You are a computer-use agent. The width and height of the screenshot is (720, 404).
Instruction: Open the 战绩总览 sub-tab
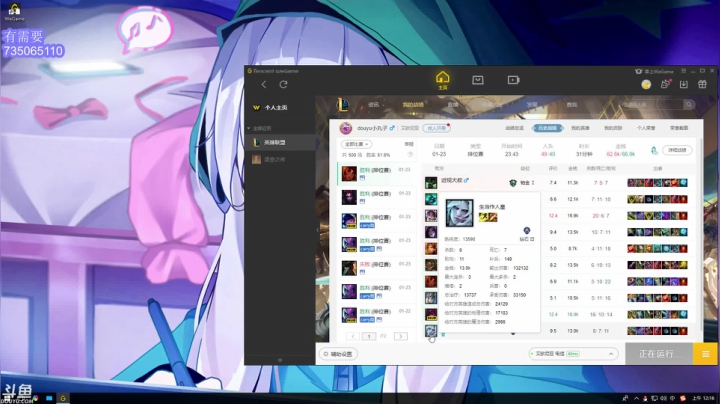coord(515,128)
